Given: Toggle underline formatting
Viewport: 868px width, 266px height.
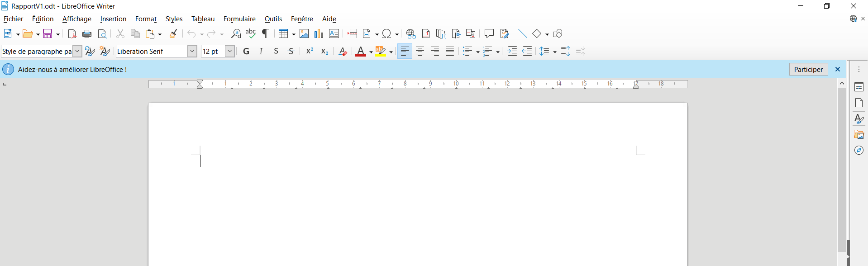Looking at the screenshot, I should click(x=276, y=51).
